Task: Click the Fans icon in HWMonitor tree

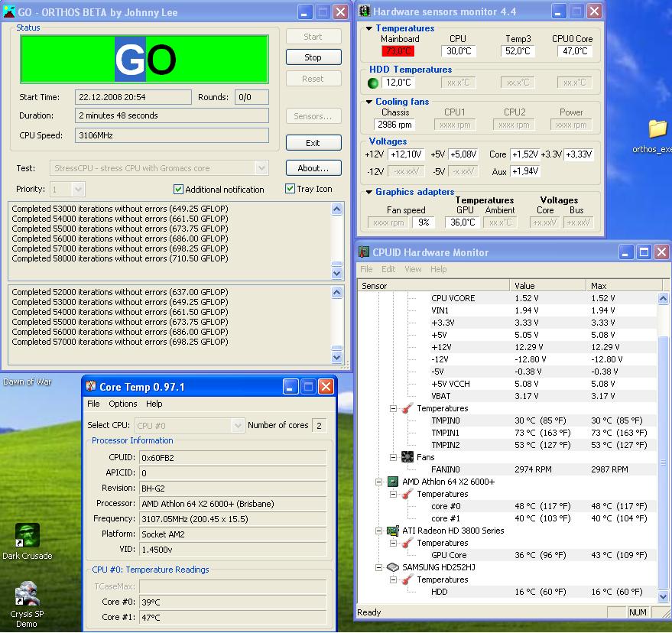Action: tap(407, 457)
